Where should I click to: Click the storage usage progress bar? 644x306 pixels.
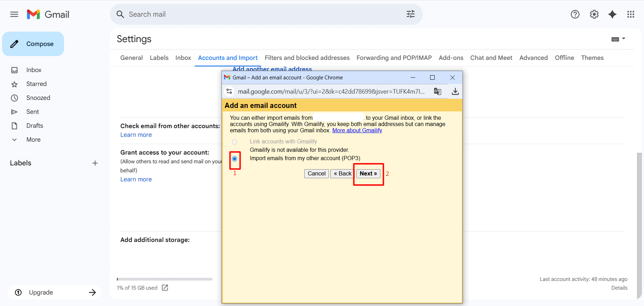[164, 279]
